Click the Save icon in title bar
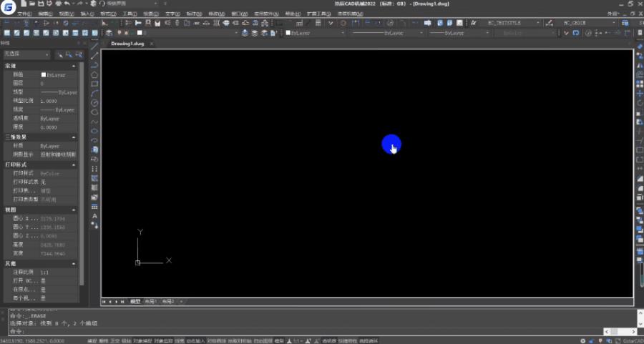Screen dimensions: 644x344 [x=41, y=4]
